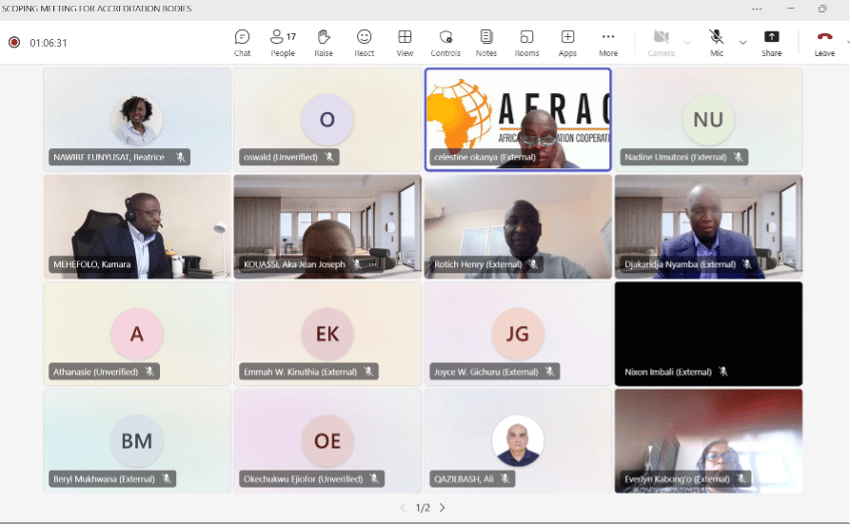Viewport: 852px width, 528px height.
Task: Show the People participants list
Action: tap(282, 42)
